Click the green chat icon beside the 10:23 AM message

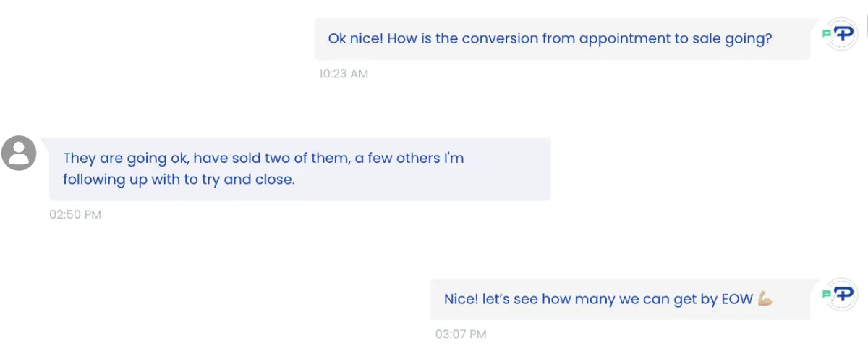click(826, 33)
